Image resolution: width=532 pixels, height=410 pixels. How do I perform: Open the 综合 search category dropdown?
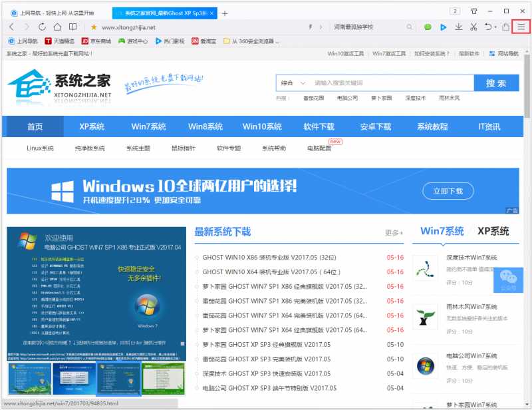coord(293,83)
